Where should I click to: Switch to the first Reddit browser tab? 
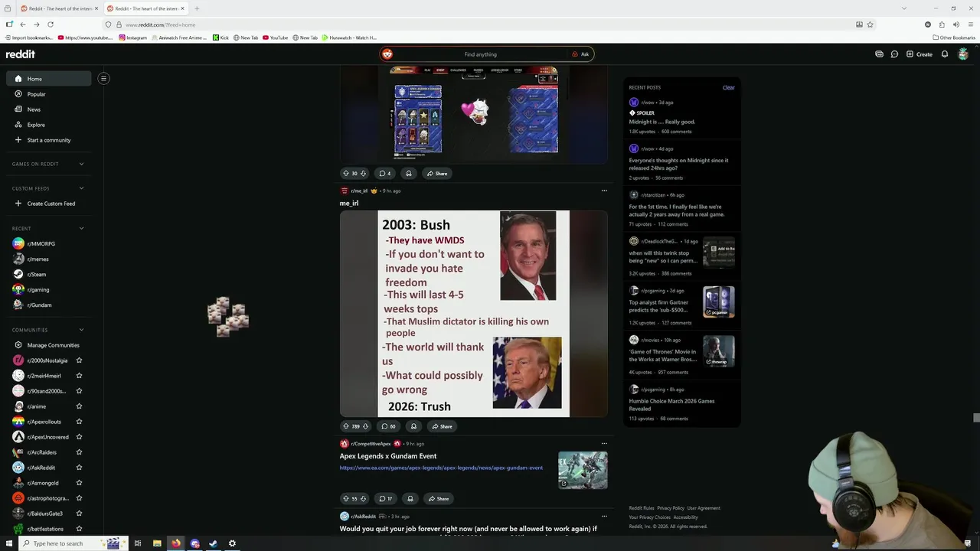(58, 8)
